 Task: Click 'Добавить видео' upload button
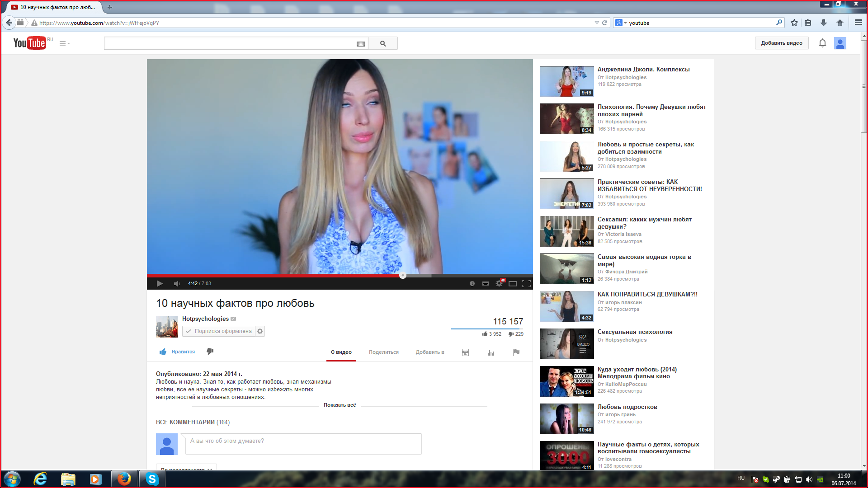[x=782, y=43]
